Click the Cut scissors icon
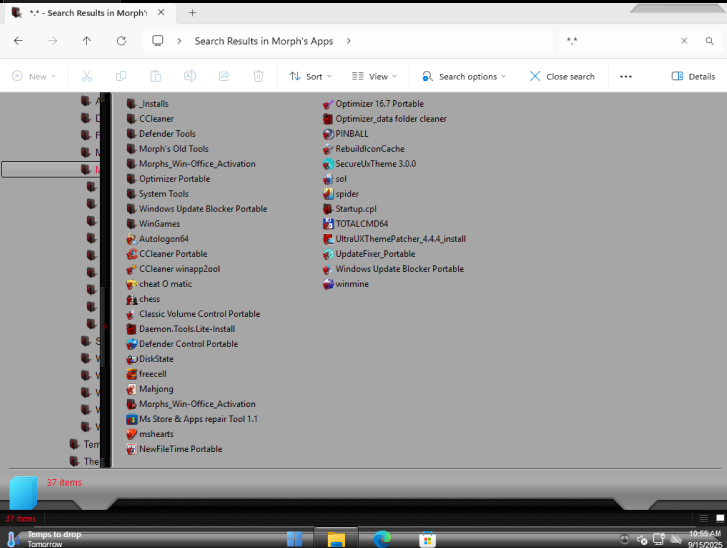 pyautogui.click(x=87, y=76)
